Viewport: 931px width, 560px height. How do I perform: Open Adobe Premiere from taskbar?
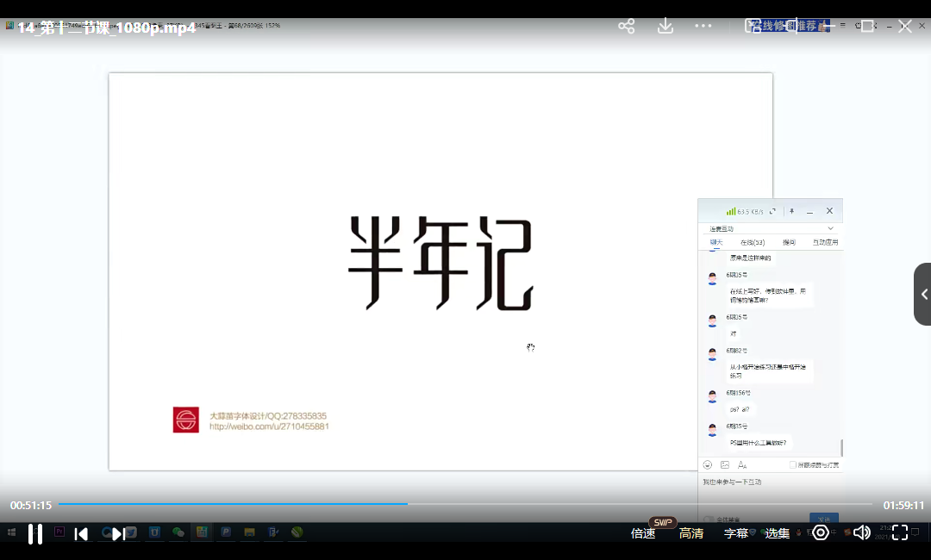coord(59,532)
